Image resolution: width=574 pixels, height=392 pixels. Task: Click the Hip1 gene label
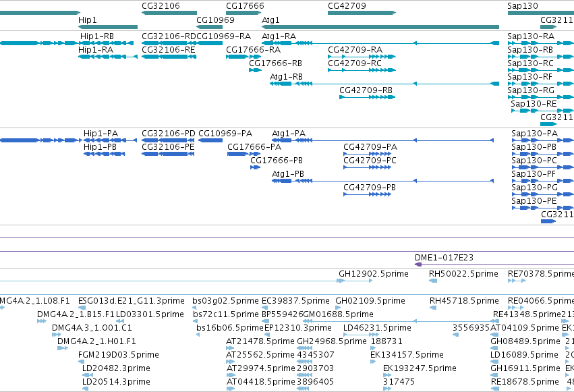88,20
